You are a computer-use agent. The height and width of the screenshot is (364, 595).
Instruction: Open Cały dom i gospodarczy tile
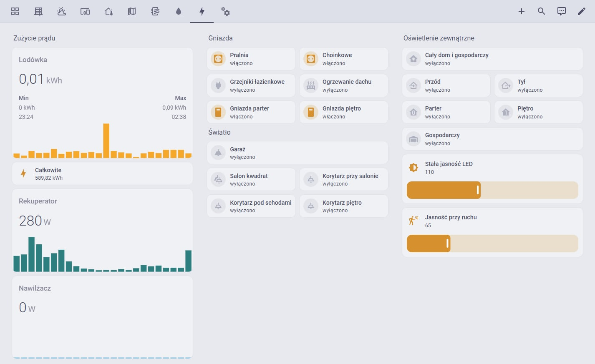[x=492, y=59]
